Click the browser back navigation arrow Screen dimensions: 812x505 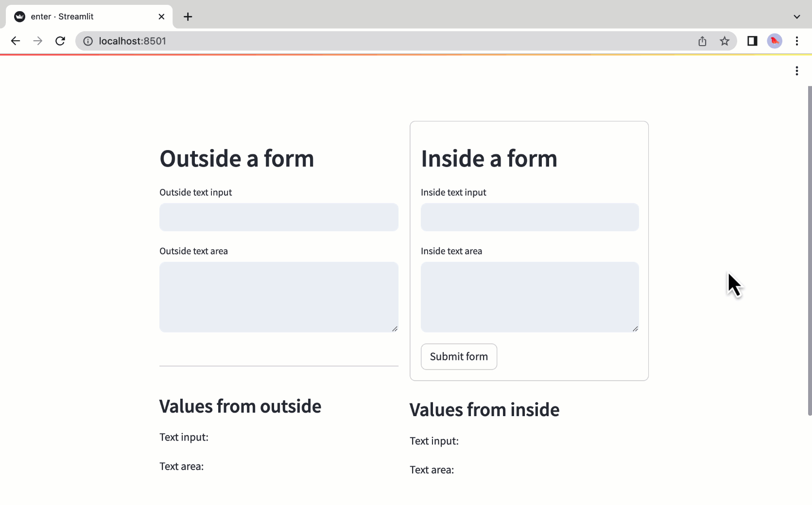coord(16,41)
